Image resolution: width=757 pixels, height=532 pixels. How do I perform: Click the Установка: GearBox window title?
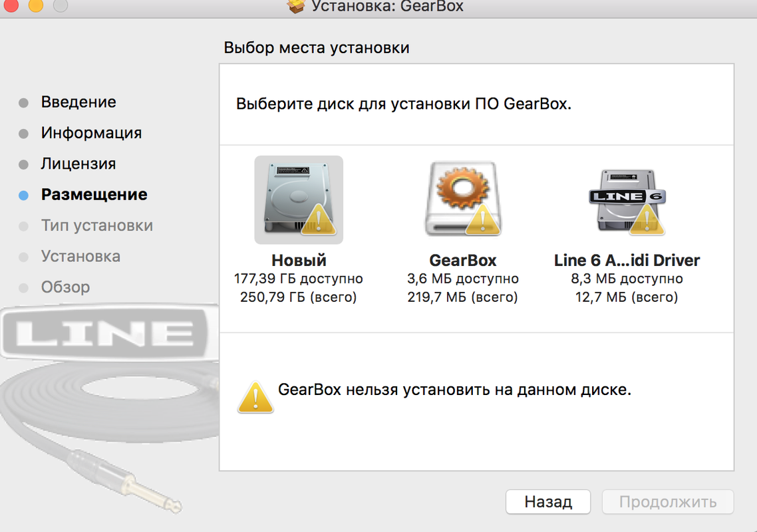click(x=387, y=6)
